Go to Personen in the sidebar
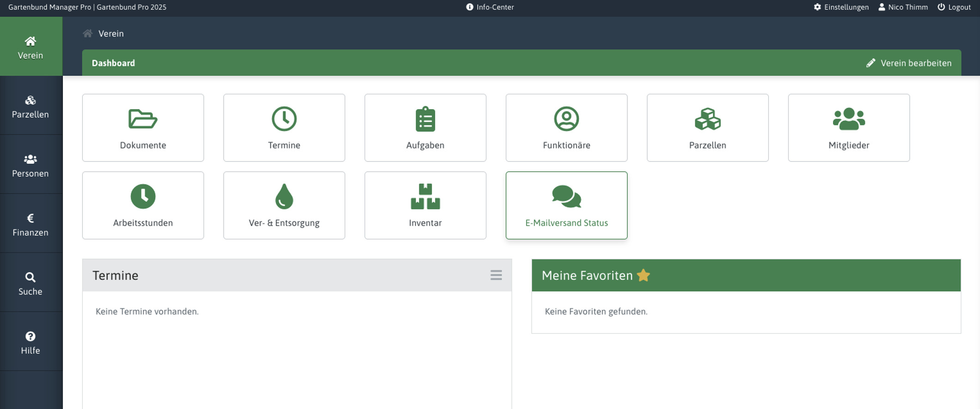This screenshot has width=980, height=409. [x=31, y=166]
